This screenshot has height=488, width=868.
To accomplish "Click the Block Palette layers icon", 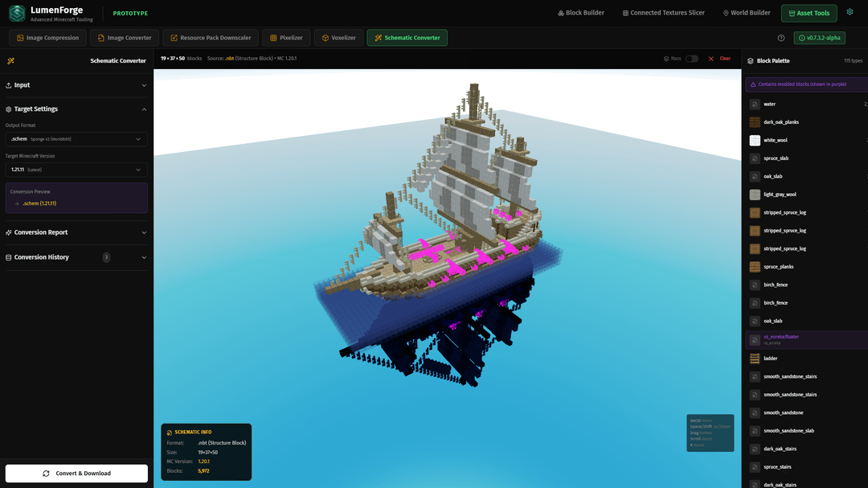I will click(751, 61).
